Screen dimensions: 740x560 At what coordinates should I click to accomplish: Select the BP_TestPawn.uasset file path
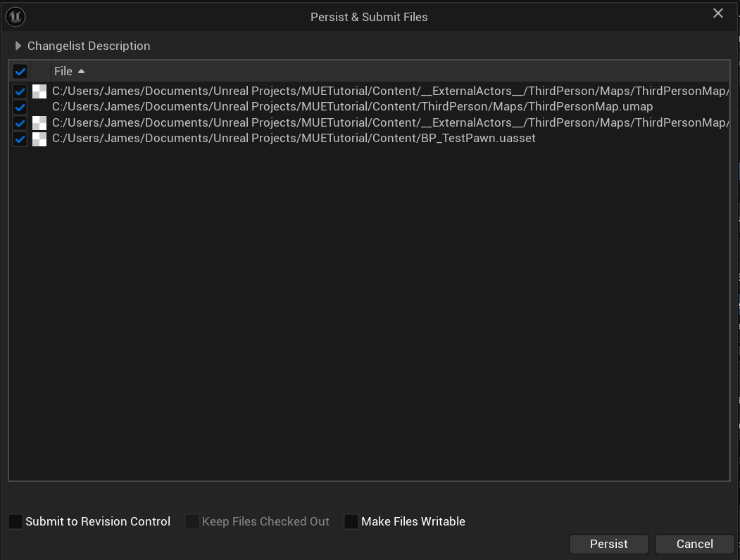point(294,138)
